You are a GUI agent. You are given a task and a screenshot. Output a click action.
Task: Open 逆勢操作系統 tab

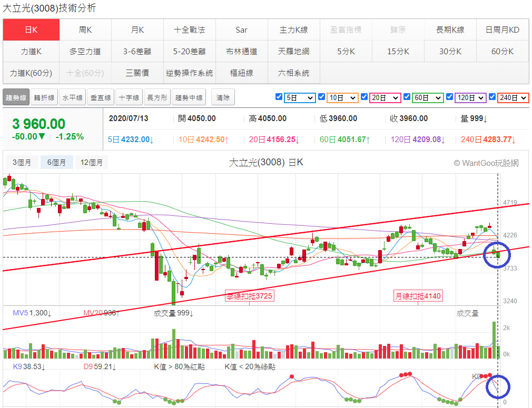(x=190, y=73)
